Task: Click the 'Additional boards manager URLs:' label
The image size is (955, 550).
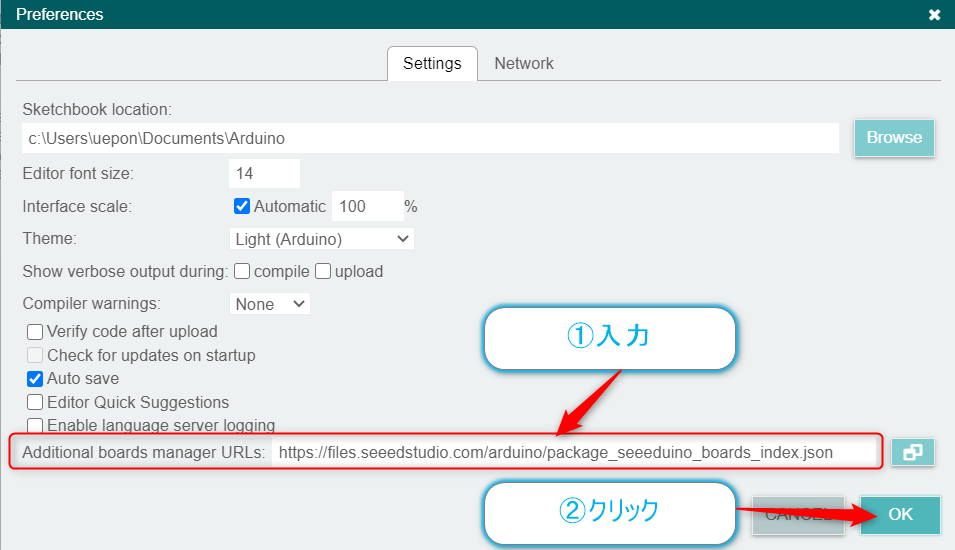Action: click(x=144, y=453)
